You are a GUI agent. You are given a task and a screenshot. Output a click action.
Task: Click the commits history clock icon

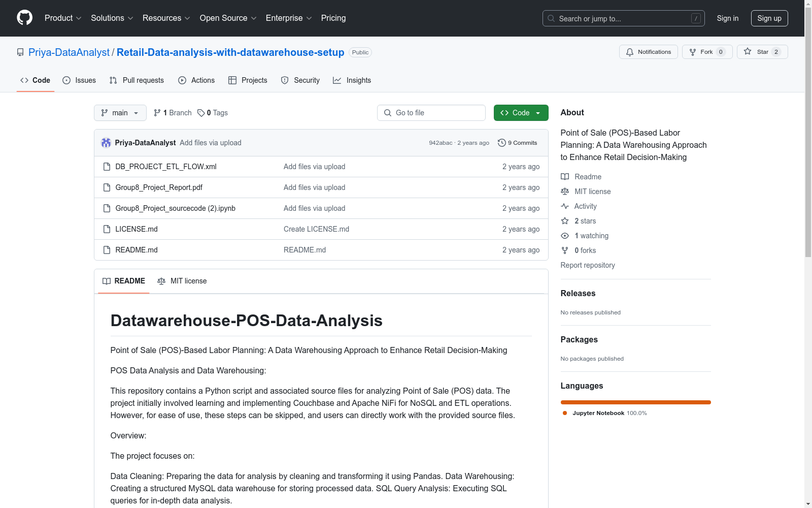coord(502,143)
